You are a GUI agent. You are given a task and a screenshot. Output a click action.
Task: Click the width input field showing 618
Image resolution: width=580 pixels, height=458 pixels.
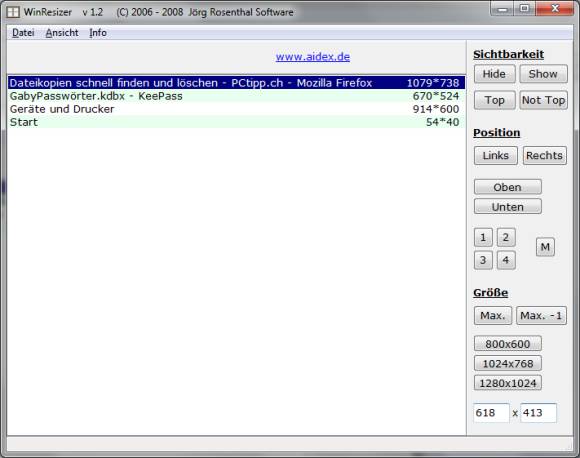pos(491,413)
